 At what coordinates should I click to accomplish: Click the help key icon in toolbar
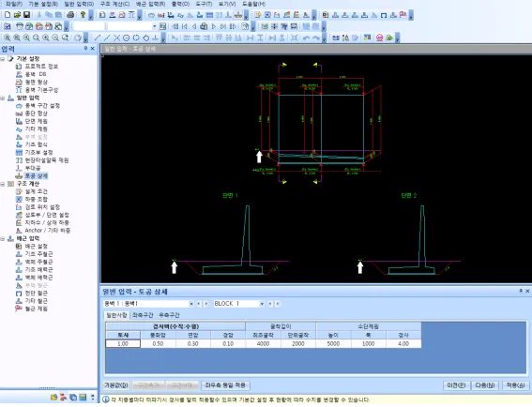point(83,15)
